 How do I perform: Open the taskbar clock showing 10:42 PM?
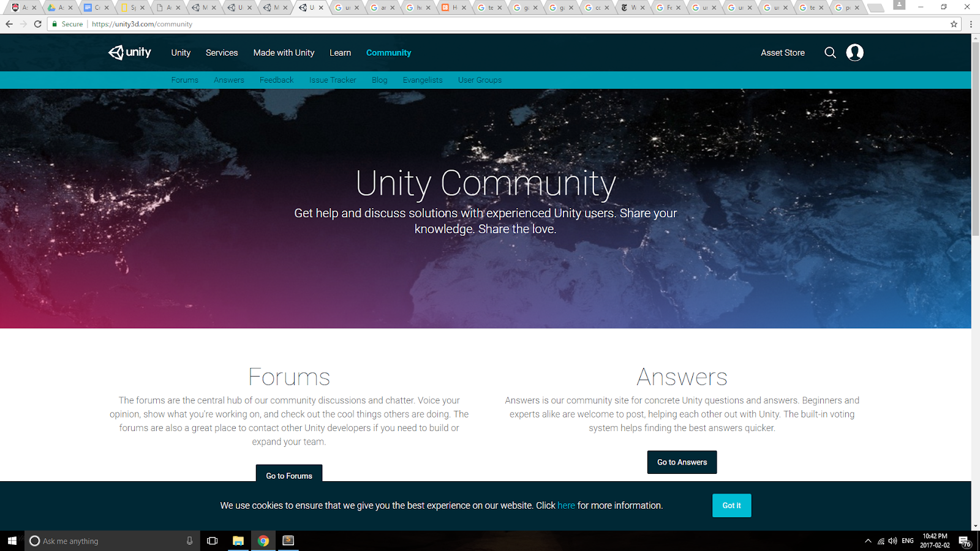point(935,541)
